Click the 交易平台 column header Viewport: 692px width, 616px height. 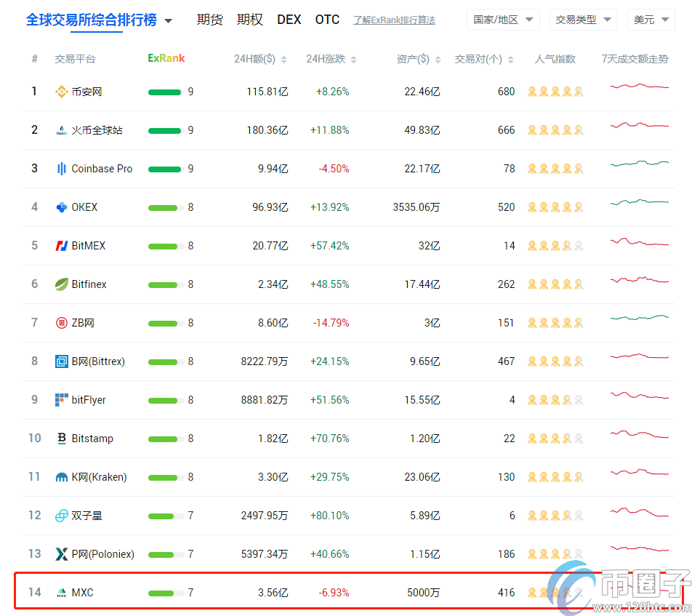point(75,59)
